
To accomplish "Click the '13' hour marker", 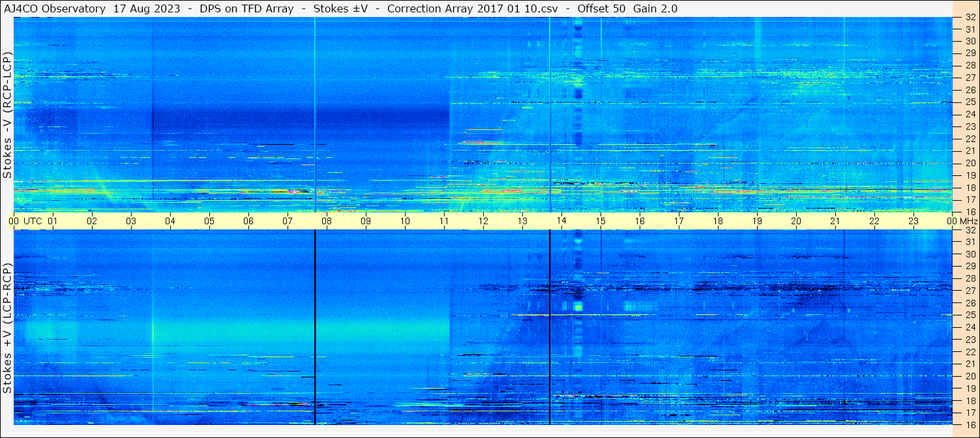I will pos(522,221).
